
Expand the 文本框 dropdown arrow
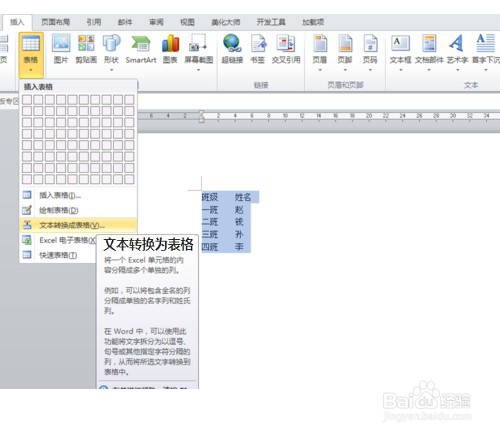(401, 70)
